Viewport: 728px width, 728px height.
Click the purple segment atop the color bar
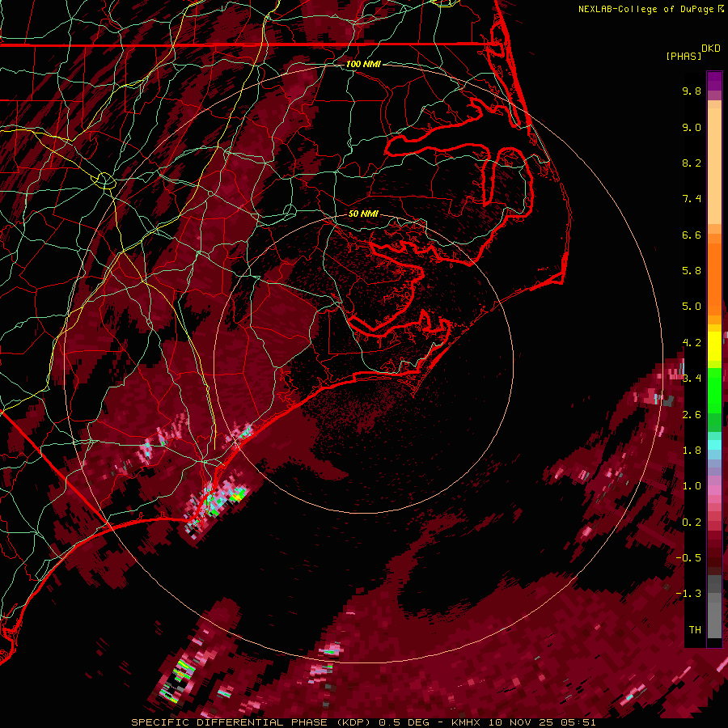pyautogui.click(x=714, y=81)
